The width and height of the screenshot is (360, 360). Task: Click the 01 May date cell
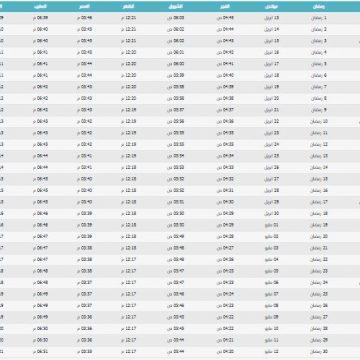(272, 225)
